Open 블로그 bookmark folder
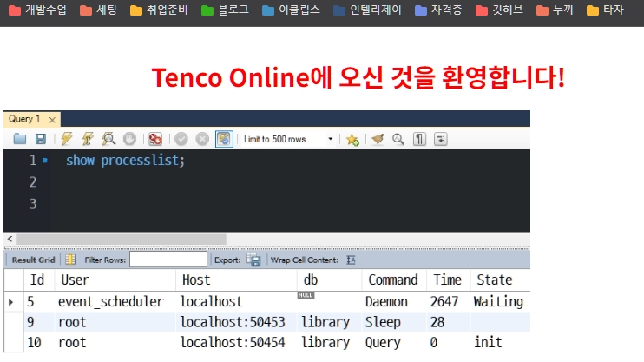 pyautogui.click(x=225, y=10)
